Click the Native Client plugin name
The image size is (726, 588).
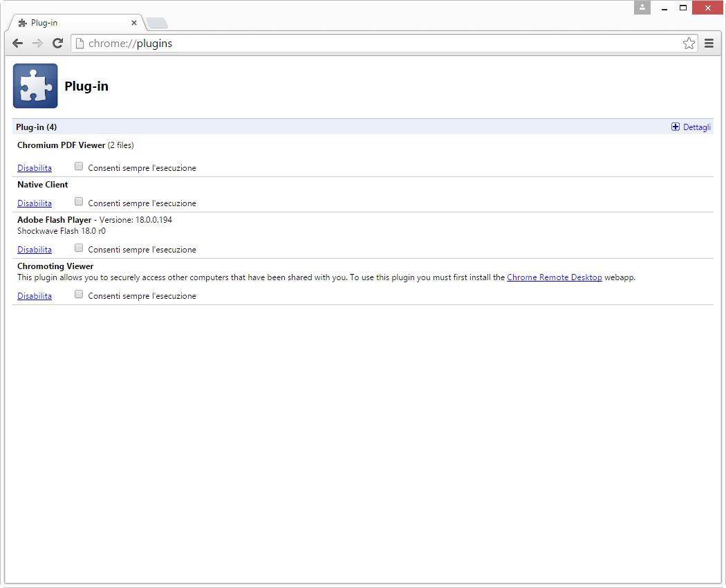tap(43, 185)
